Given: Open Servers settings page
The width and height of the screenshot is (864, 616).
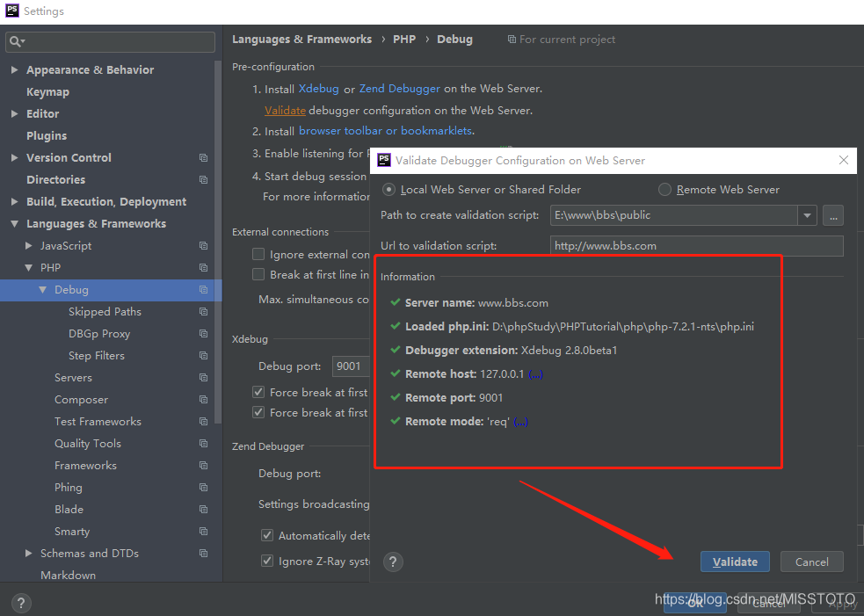Looking at the screenshot, I should tap(73, 378).
